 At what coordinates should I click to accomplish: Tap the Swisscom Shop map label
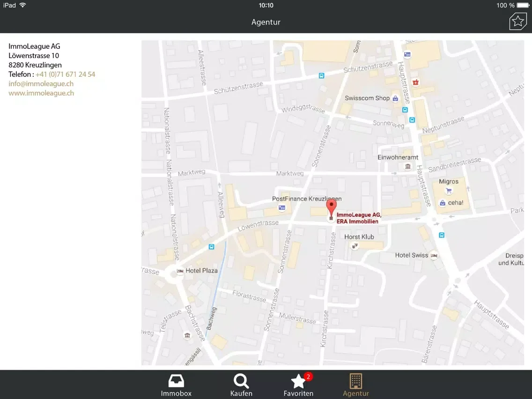pyautogui.click(x=367, y=98)
